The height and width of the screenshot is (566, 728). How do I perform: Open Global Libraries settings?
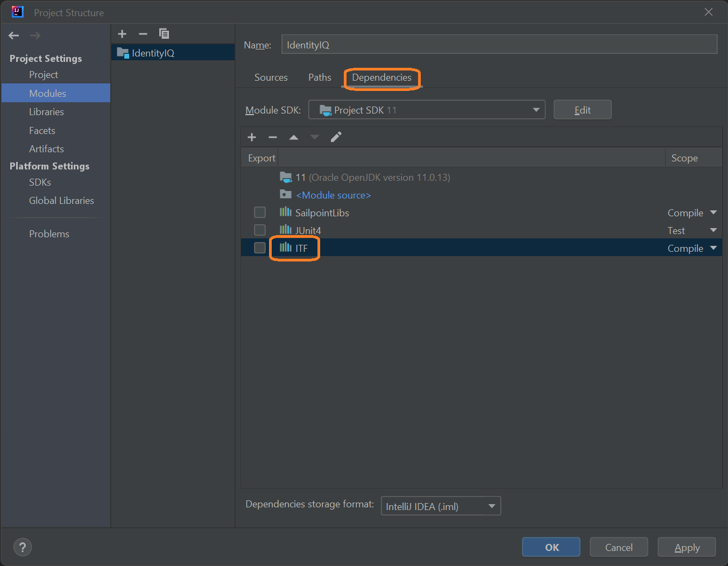tap(61, 201)
